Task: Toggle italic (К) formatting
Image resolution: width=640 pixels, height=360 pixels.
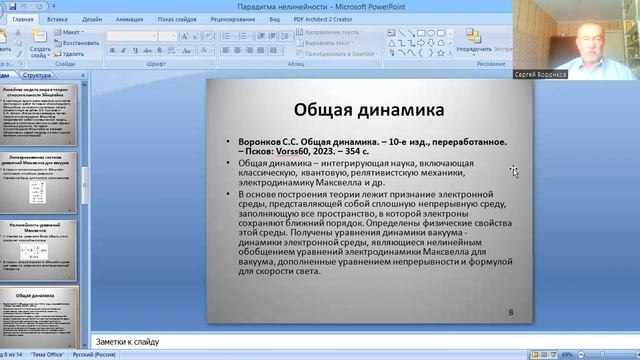Action: [x=123, y=50]
